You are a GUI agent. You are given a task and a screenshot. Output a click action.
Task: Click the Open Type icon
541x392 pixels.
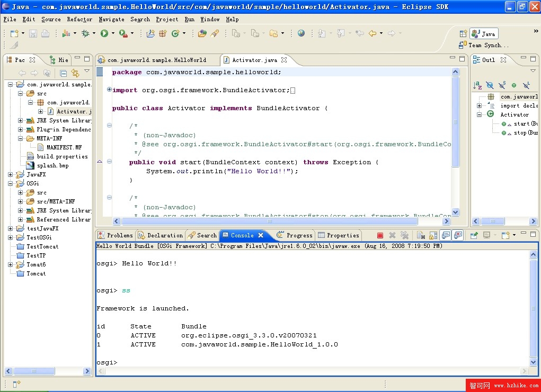click(202, 33)
